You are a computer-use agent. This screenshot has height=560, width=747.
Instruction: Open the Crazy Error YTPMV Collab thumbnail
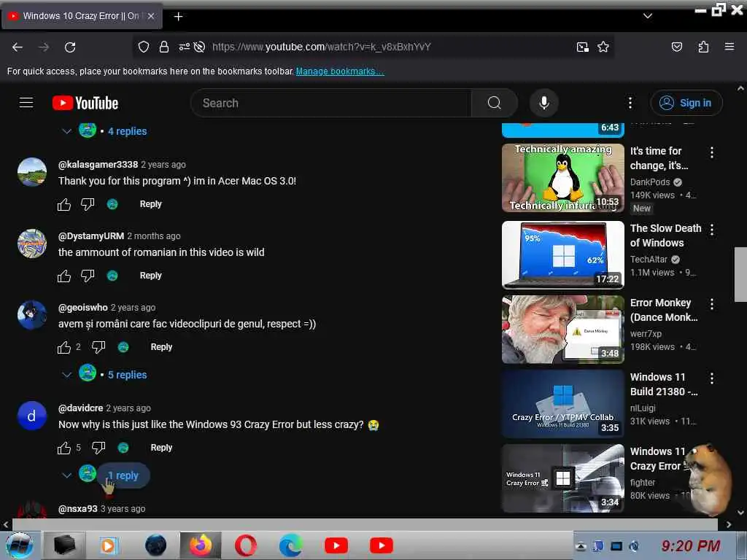pyautogui.click(x=562, y=404)
